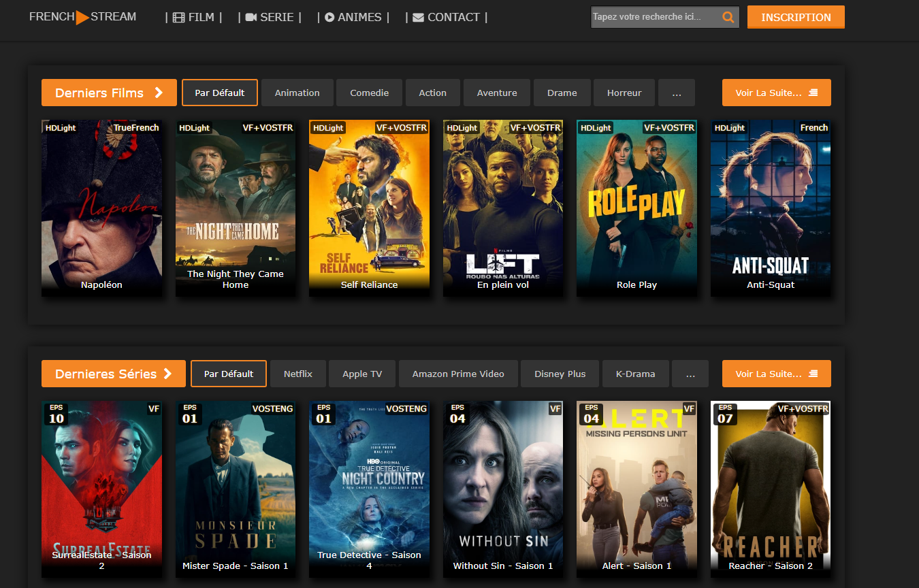The image size is (919, 588).
Task: Click 'Voir La Suite' in the films section
Action: point(776,93)
